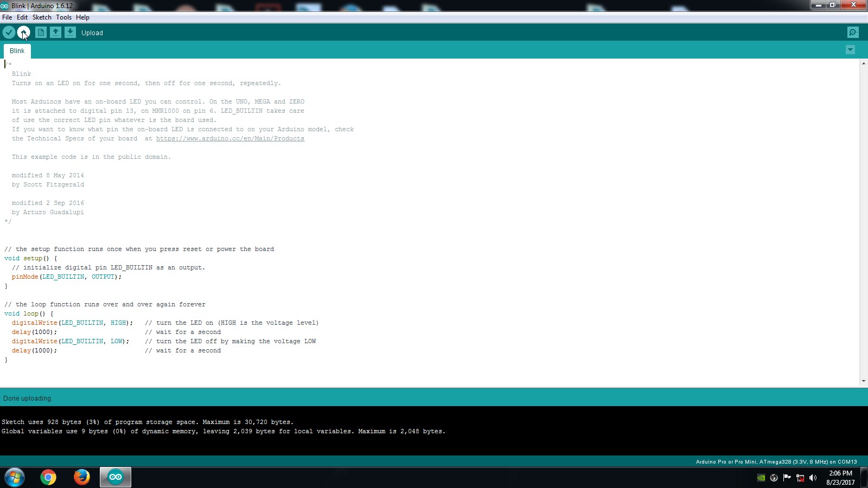Click the Action Center flag tray icon

tap(787, 478)
